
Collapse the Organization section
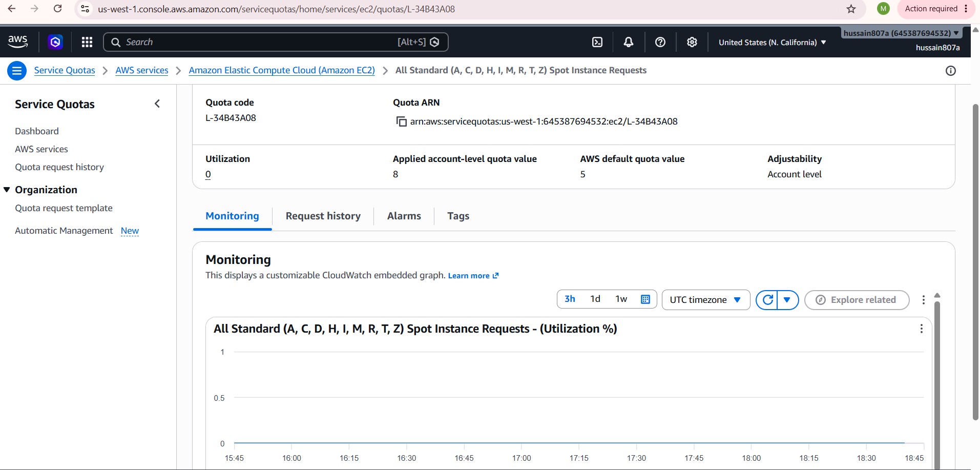pyautogui.click(x=7, y=190)
